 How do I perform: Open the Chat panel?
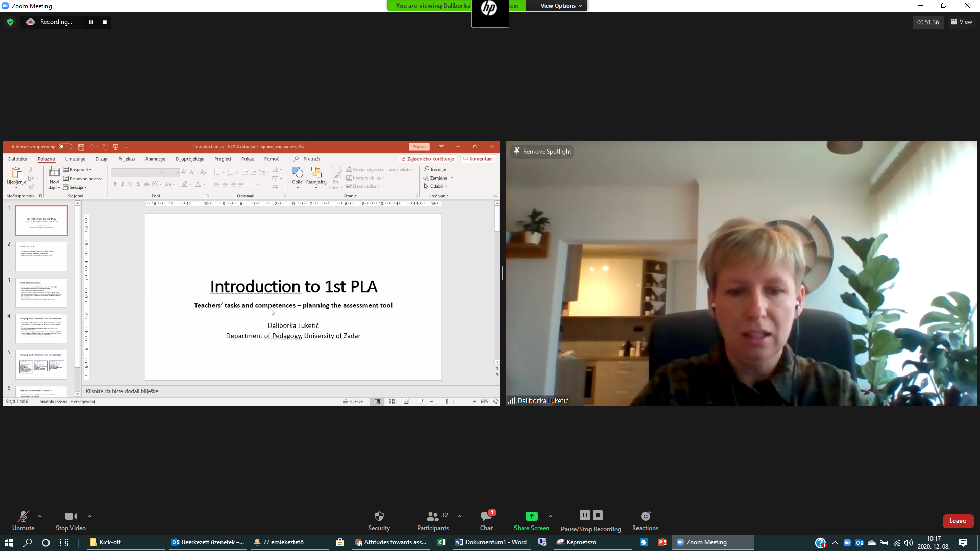click(x=486, y=516)
